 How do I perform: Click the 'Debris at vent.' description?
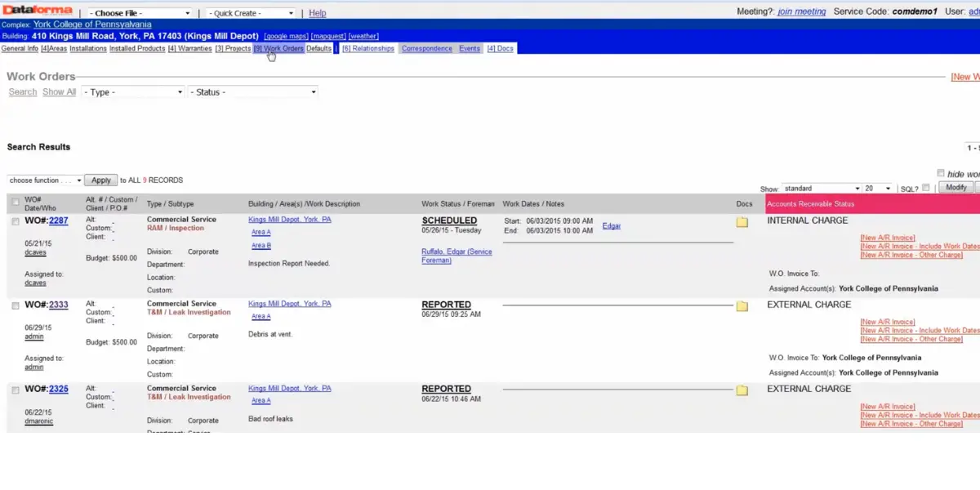(x=270, y=334)
